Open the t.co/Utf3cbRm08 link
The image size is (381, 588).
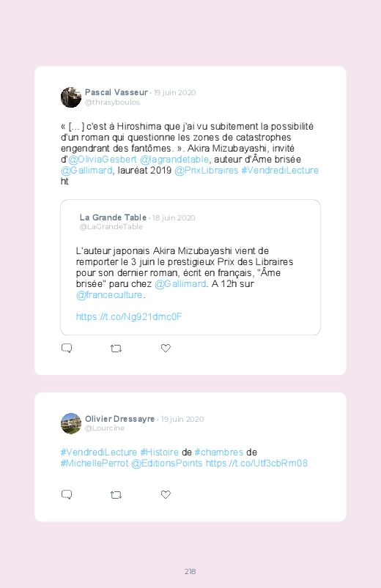(256, 463)
